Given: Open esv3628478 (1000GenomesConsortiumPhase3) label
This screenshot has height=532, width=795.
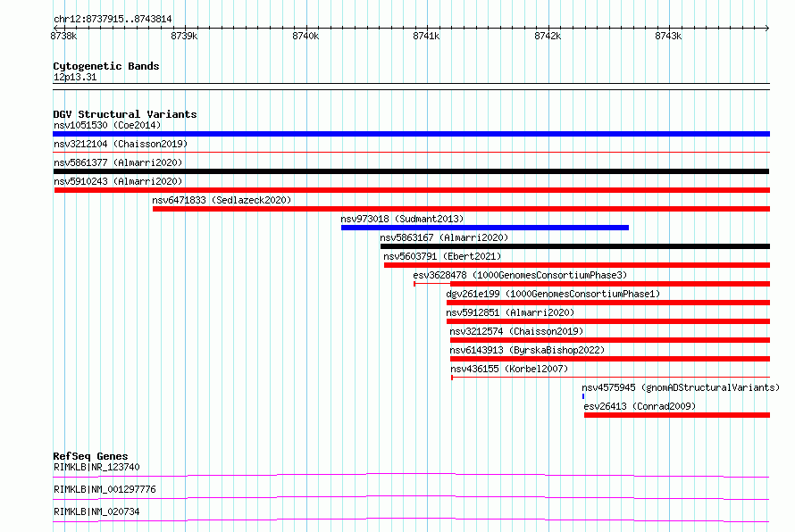Looking at the screenshot, I should [x=520, y=275].
